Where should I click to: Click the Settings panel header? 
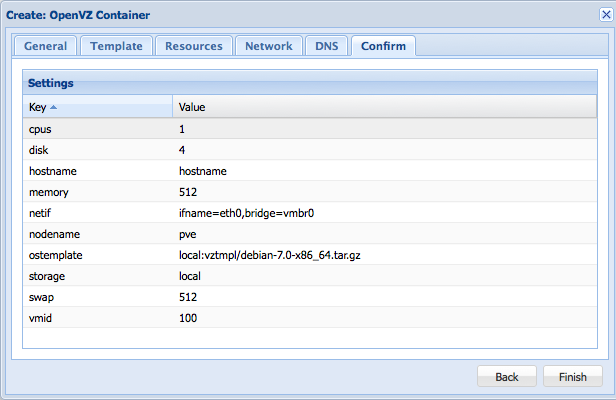click(310, 83)
